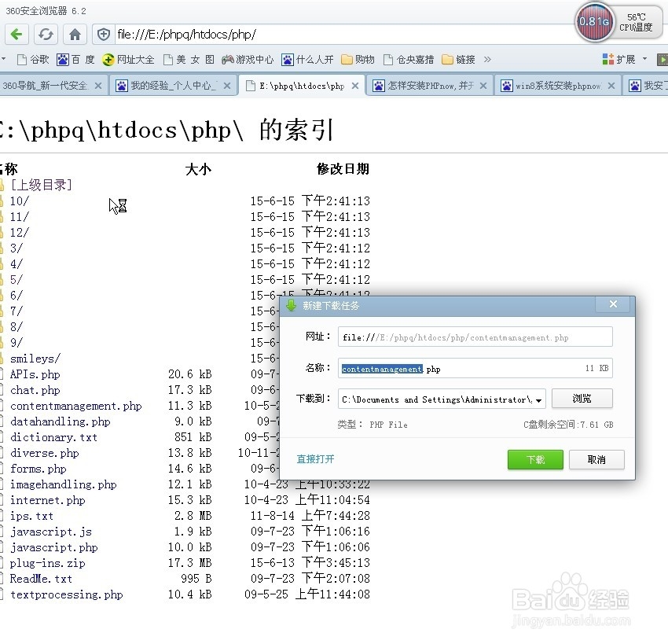Open the 下载到 save-location dropdown
The width and height of the screenshot is (668, 644).
click(539, 399)
